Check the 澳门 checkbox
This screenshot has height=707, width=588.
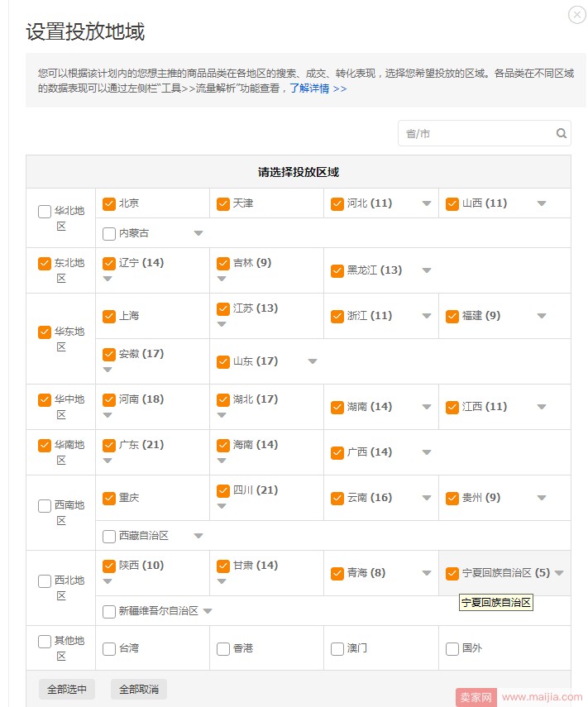coord(337,649)
